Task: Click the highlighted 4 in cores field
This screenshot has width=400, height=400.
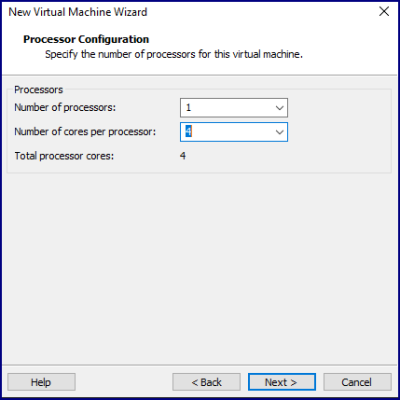Action: coord(188,132)
